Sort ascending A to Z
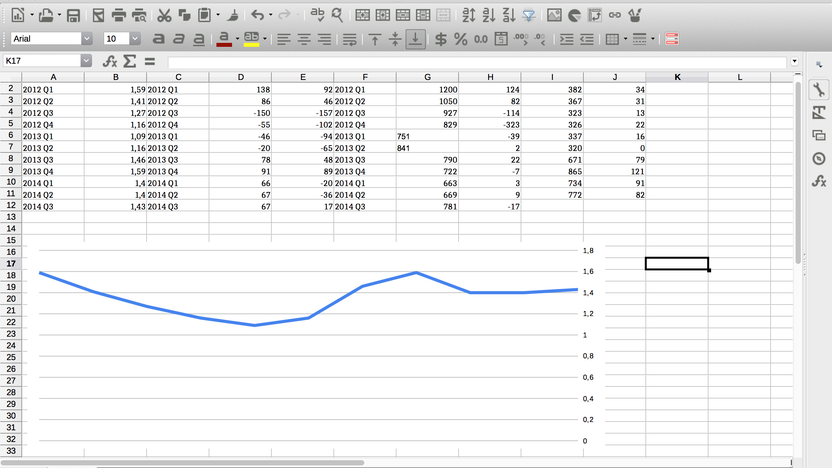This screenshot has width=832, height=468. coord(489,15)
